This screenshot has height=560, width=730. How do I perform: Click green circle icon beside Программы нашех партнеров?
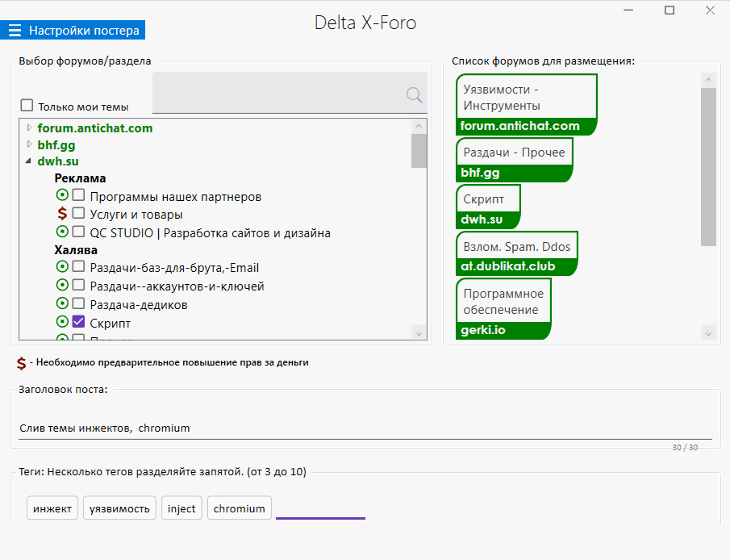(x=62, y=195)
